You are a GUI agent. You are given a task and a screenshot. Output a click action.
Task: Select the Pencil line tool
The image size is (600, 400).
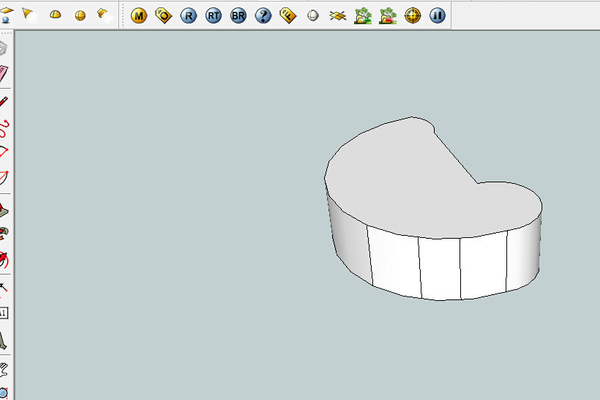(4, 101)
